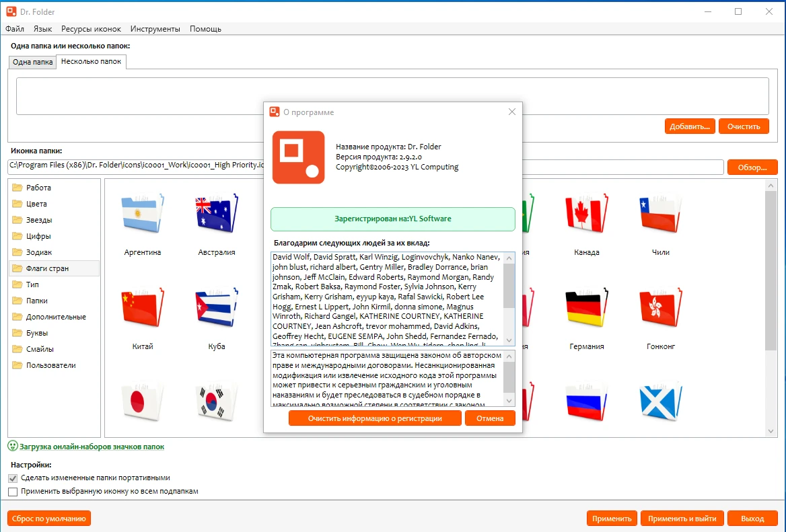Choose the South Korea flag folder icon

coord(217,402)
